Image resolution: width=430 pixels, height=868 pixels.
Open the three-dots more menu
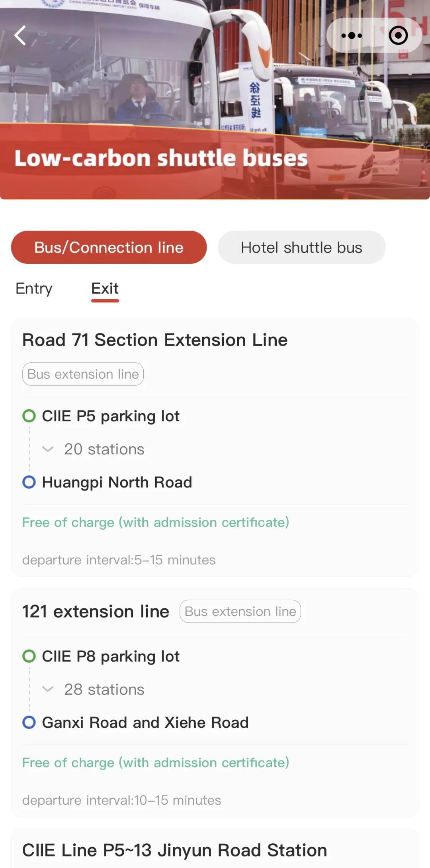click(x=352, y=35)
